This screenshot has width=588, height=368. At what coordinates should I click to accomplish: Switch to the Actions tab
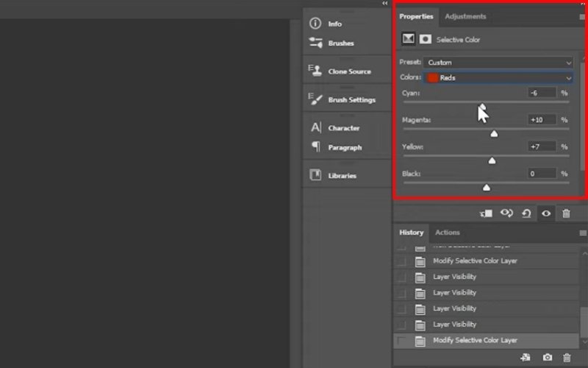(x=447, y=233)
